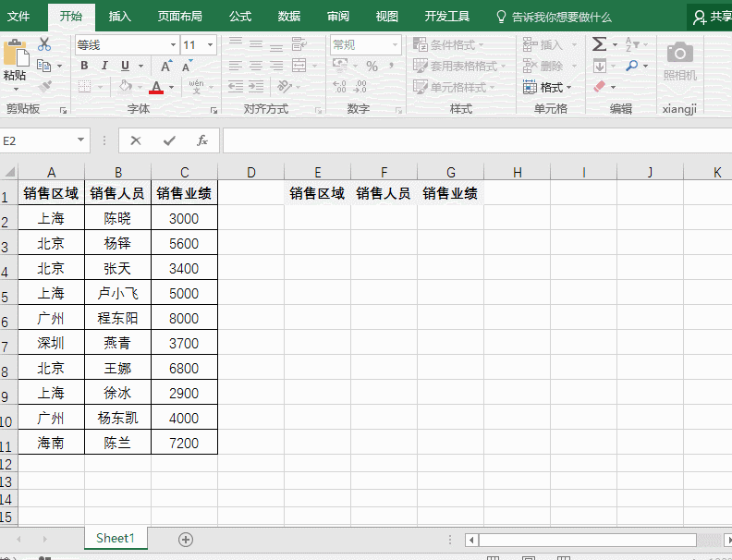This screenshot has height=560, width=732.
Task: Click the Clear eraser icon
Action: coord(600,87)
